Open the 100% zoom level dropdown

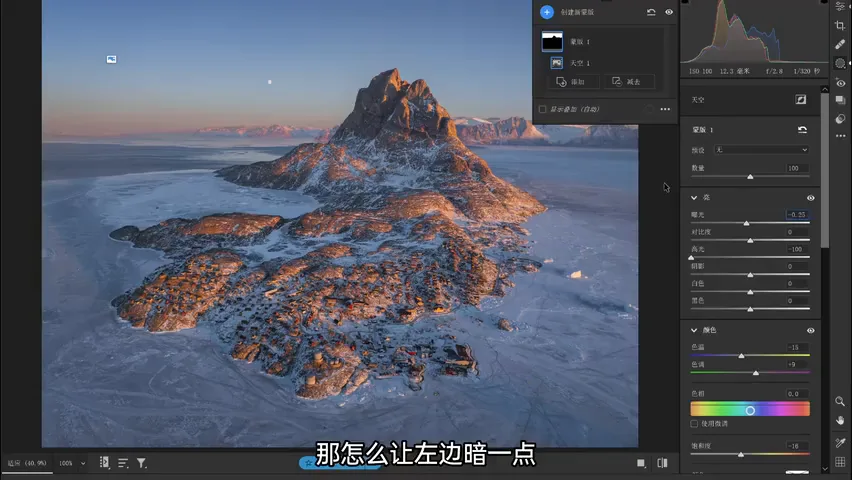[72, 463]
